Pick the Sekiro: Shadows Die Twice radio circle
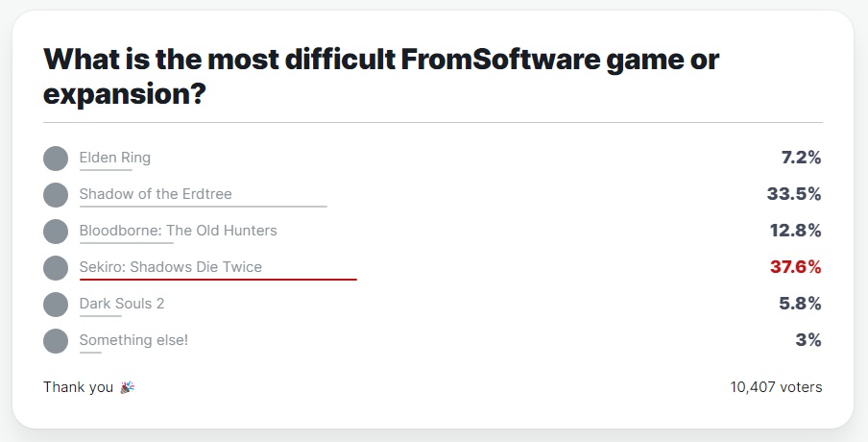This screenshot has width=868, height=442. pos(56,267)
